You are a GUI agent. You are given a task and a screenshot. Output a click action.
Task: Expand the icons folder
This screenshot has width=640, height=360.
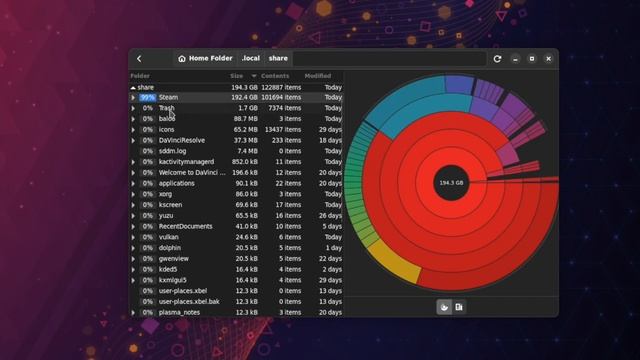(133, 130)
